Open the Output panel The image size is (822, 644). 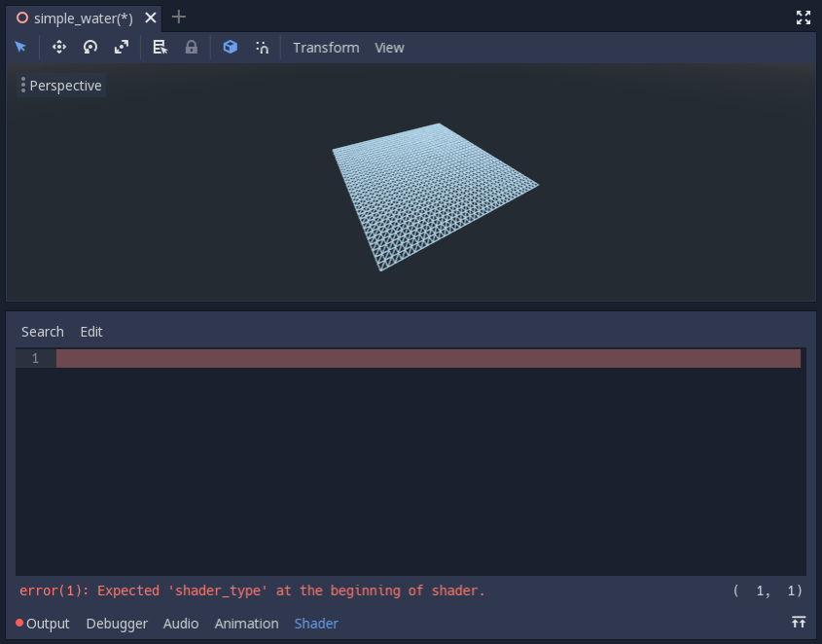46,623
